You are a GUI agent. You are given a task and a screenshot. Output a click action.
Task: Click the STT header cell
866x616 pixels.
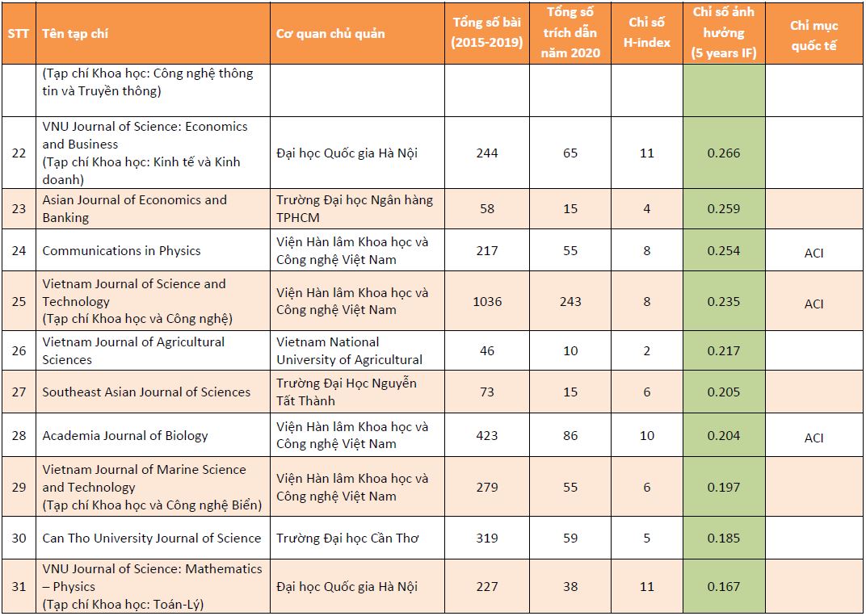19,33
